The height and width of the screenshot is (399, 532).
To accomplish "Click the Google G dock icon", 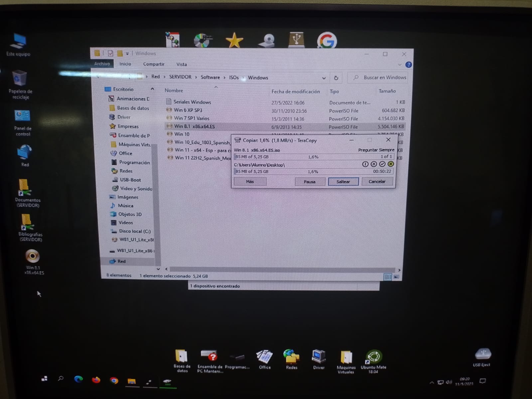I will tap(327, 41).
